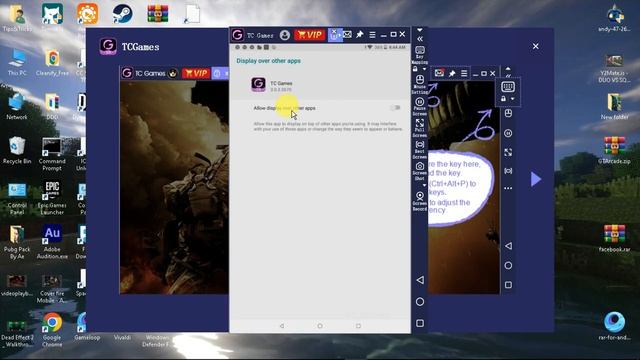640x360 pixels.
Task: Click the hamburger menu in the tutorial image
Action: pyautogui.click(x=464, y=73)
